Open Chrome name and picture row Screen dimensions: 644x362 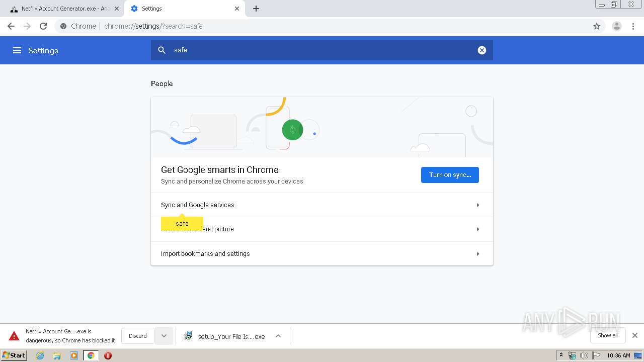(x=322, y=229)
